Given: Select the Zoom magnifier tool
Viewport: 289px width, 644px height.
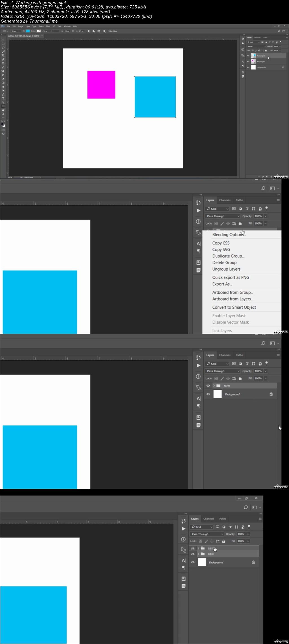Looking at the screenshot, I should [x=3, y=114].
